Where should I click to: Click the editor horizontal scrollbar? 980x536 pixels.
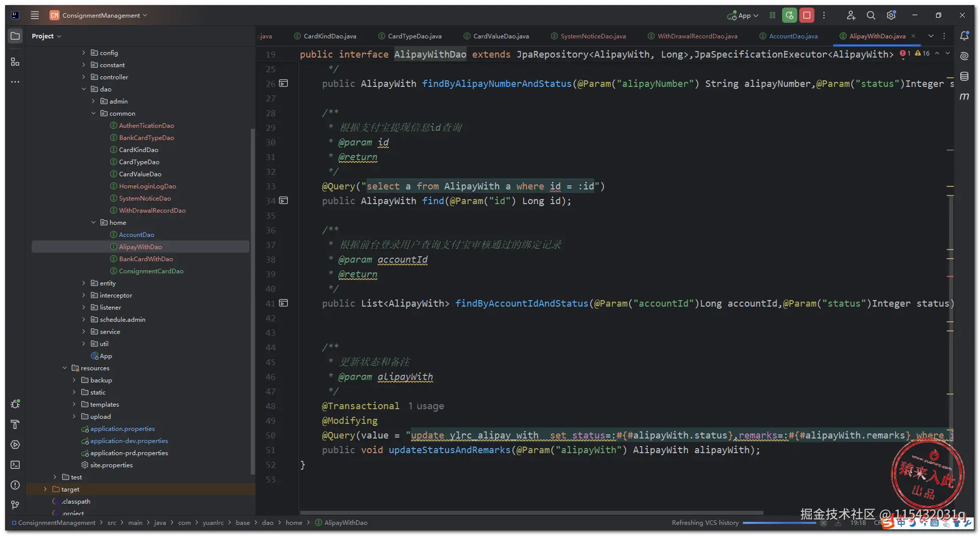click(x=531, y=512)
